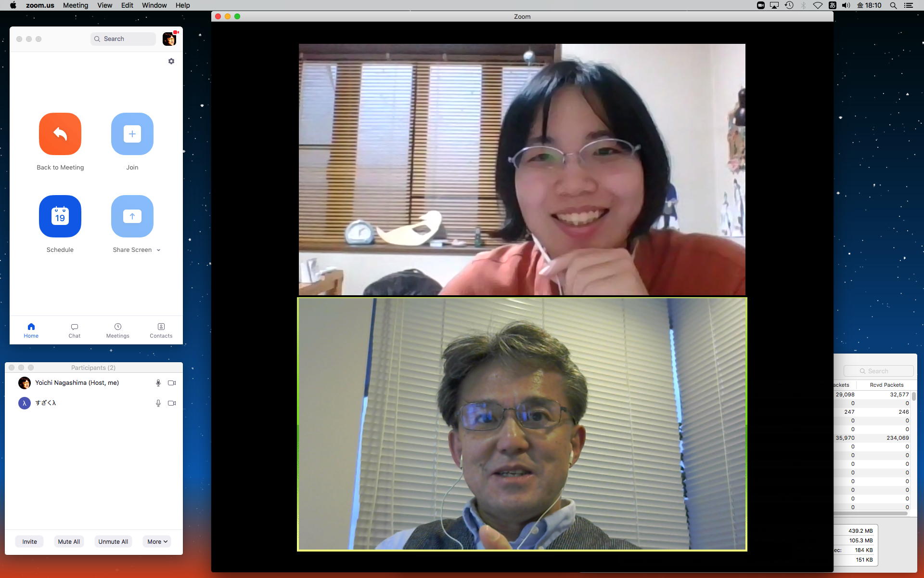Click the Back to Meeting icon
Image resolution: width=924 pixels, height=578 pixels.
[60, 134]
